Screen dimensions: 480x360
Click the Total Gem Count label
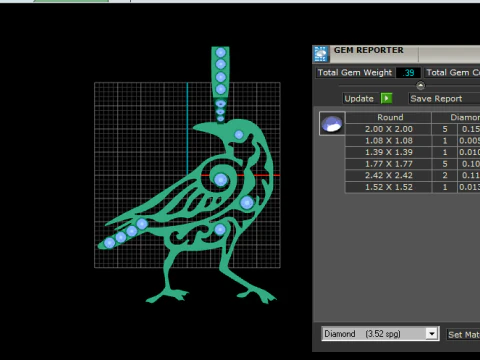pyautogui.click(x=453, y=73)
